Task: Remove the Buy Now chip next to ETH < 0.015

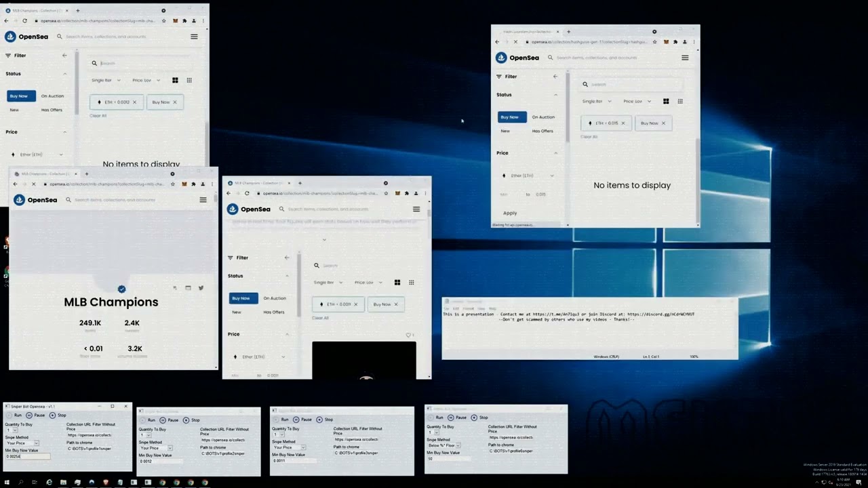Action: coord(663,123)
